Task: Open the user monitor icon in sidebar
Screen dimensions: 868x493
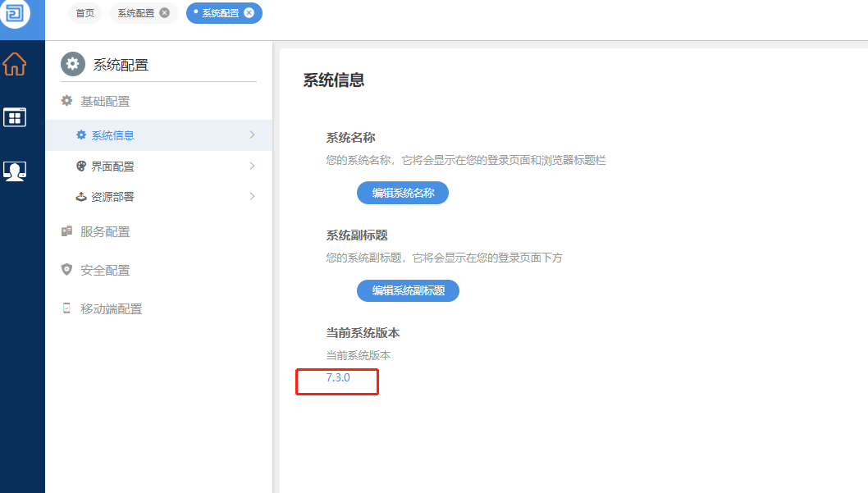Action: (15, 171)
